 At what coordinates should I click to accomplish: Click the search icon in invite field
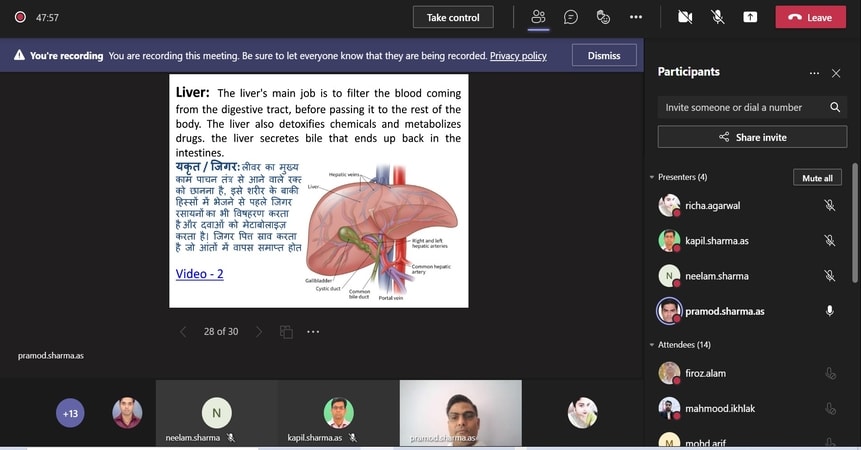point(835,107)
